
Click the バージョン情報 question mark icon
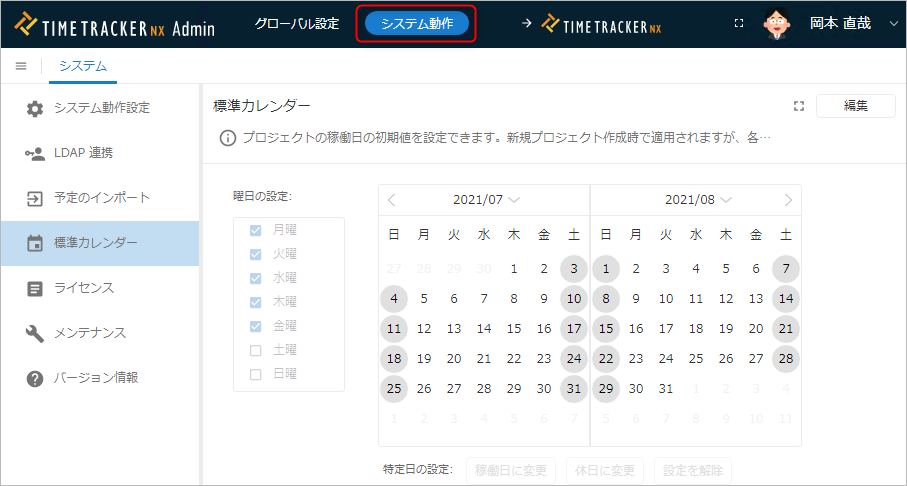[35, 378]
